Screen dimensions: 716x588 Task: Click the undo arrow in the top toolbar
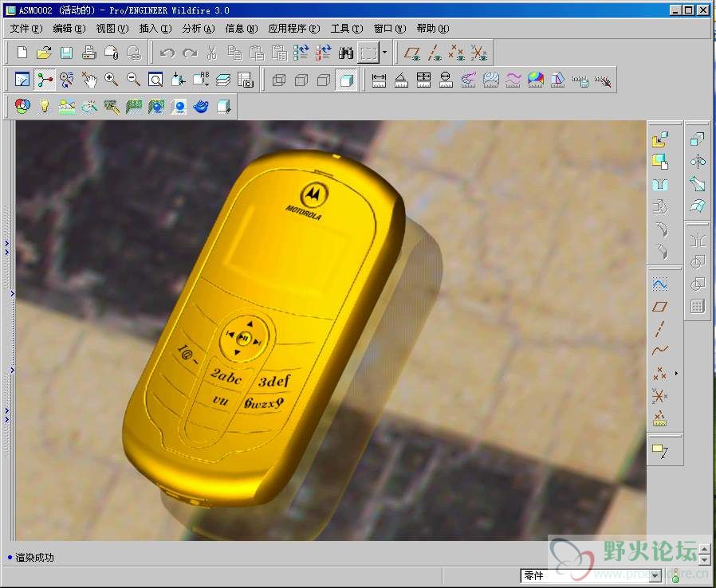[167, 53]
